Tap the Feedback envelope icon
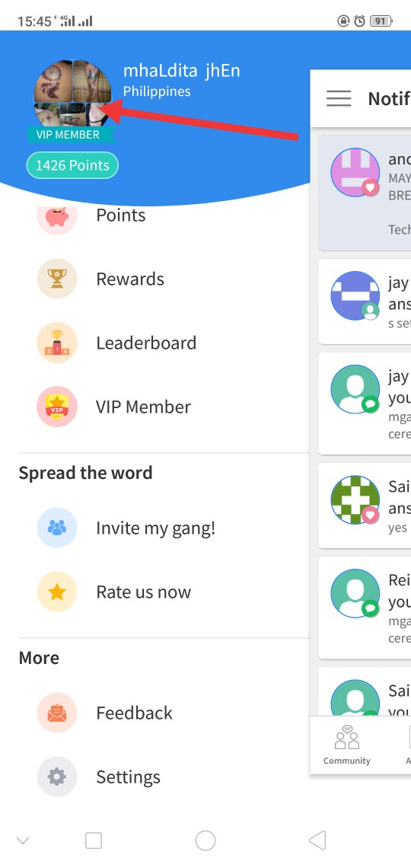 click(56, 713)
